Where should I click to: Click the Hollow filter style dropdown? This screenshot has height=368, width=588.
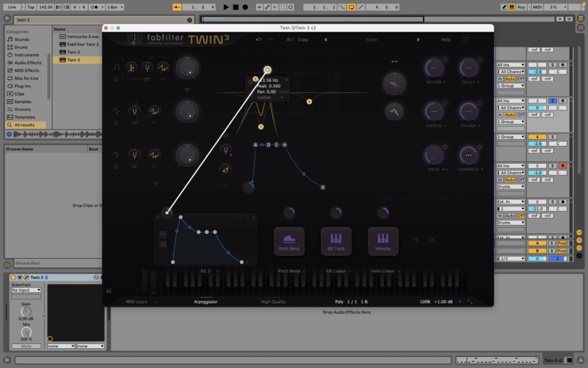pyautogui.click(x=270, y=98)
